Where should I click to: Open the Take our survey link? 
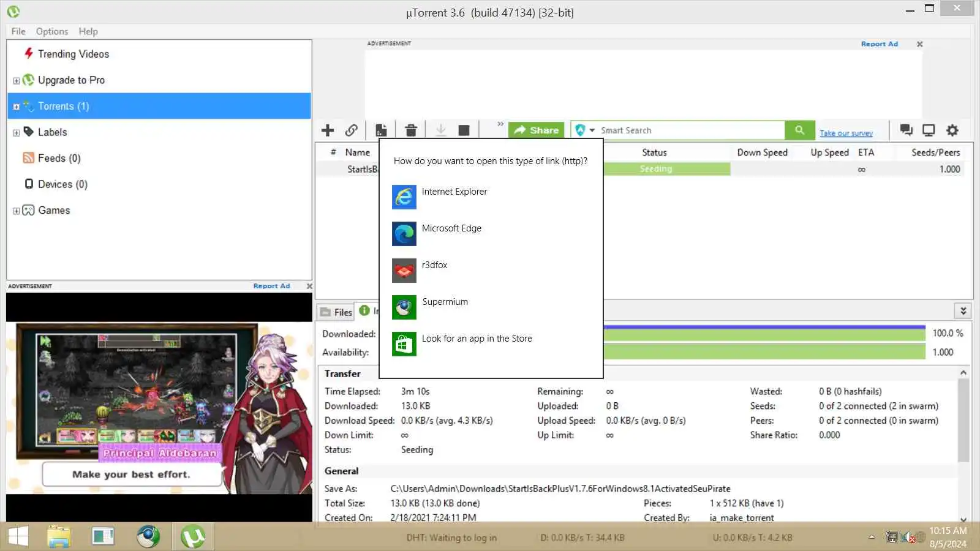pyautogui.click(x=846, y=133)
